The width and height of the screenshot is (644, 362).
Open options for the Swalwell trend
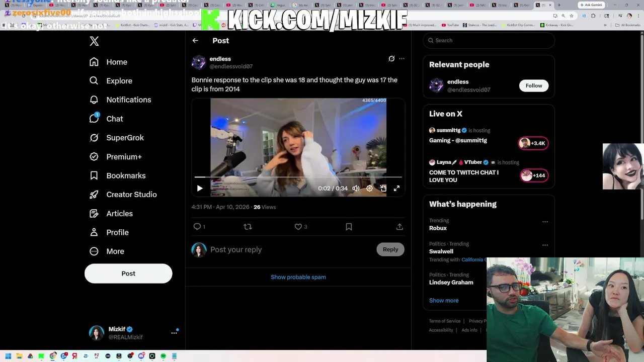point(545,245)
